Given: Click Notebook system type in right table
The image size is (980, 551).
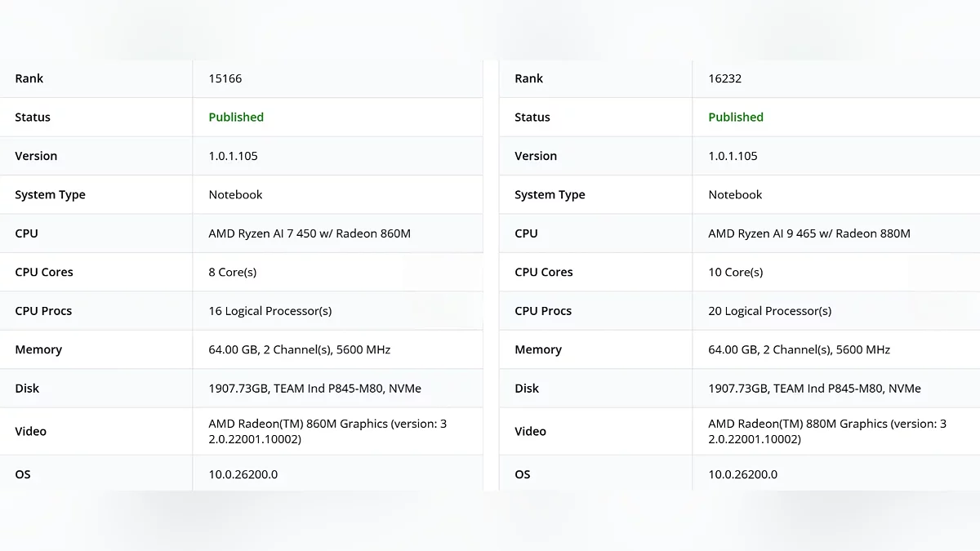Looking at the screenshot, I should tap(735, 194).
